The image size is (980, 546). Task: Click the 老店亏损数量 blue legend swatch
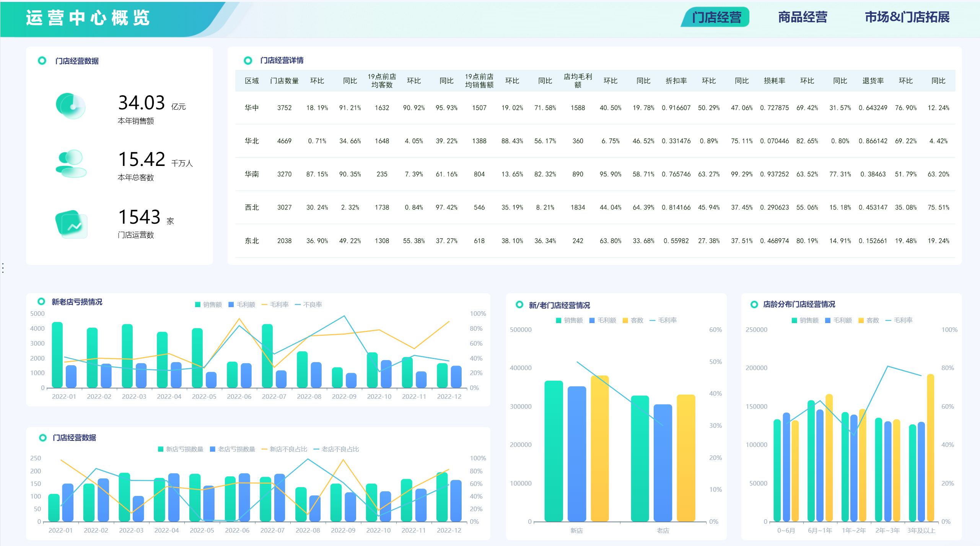pos(213,449)
